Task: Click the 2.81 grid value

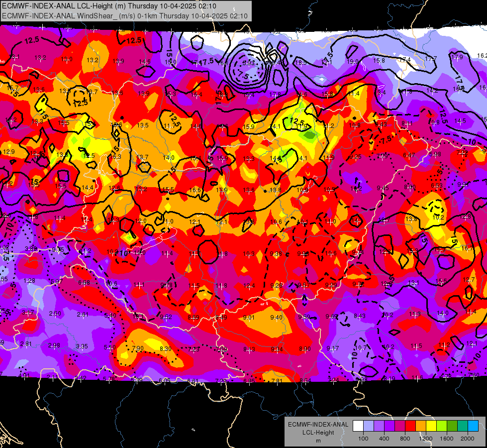Action: point(26,344)
